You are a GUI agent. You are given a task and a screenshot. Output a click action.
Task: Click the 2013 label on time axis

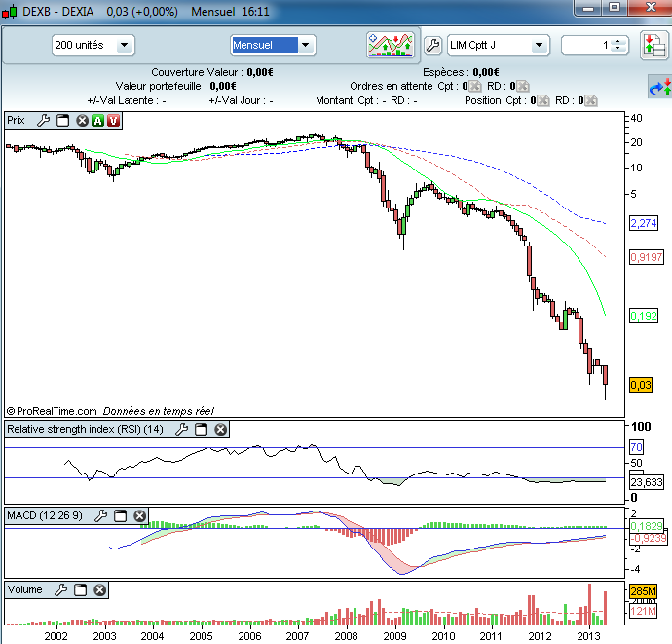point(588,636)
